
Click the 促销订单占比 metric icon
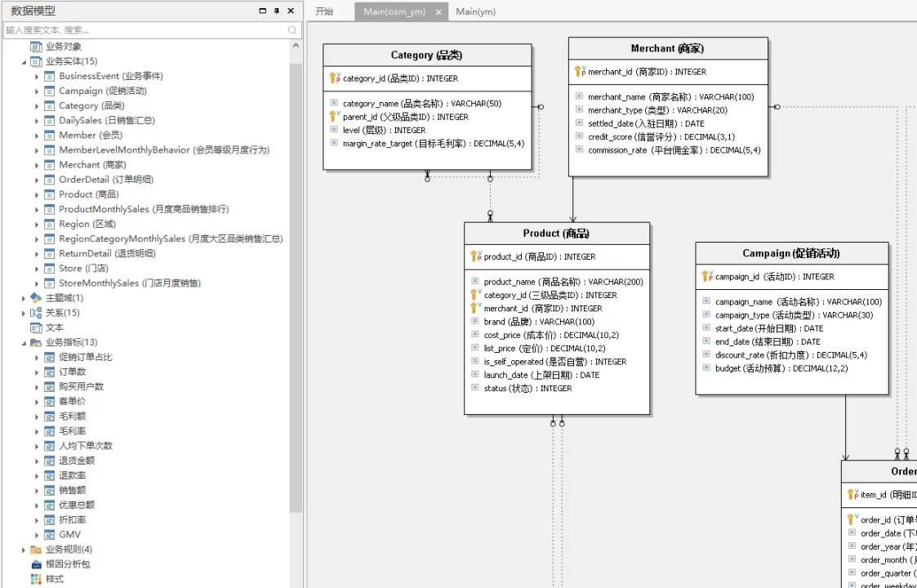click(50, 357)
